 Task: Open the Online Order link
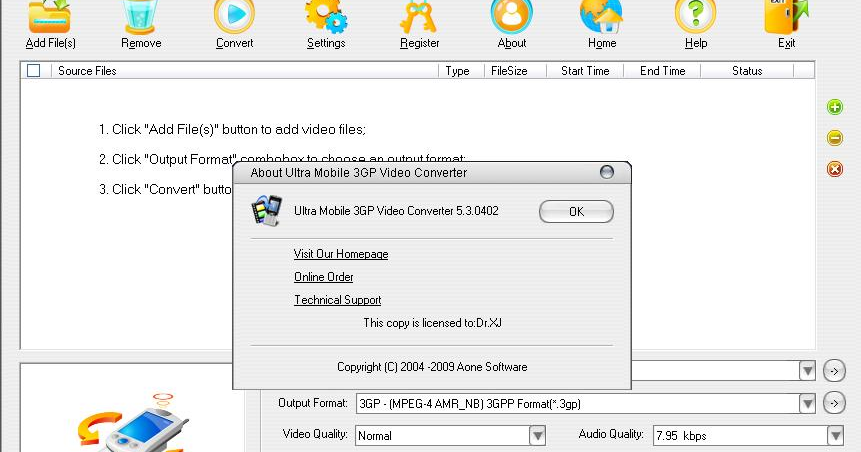[323, 277]
